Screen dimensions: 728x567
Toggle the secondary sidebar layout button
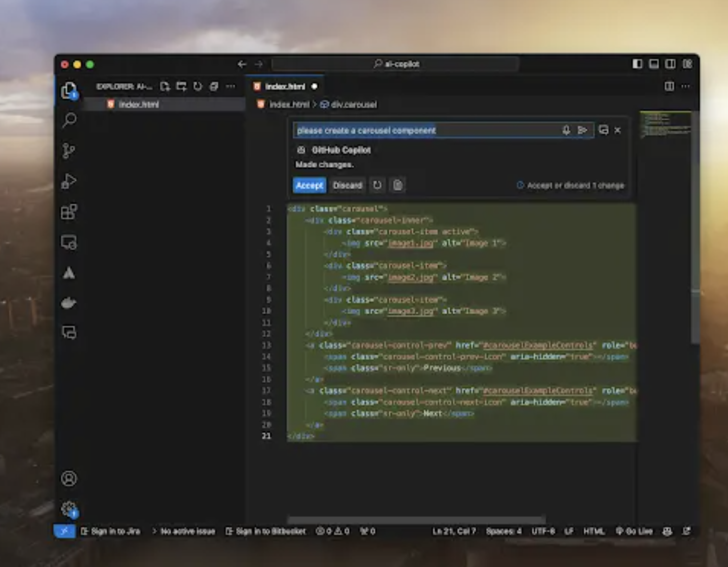tap(670, 64)
